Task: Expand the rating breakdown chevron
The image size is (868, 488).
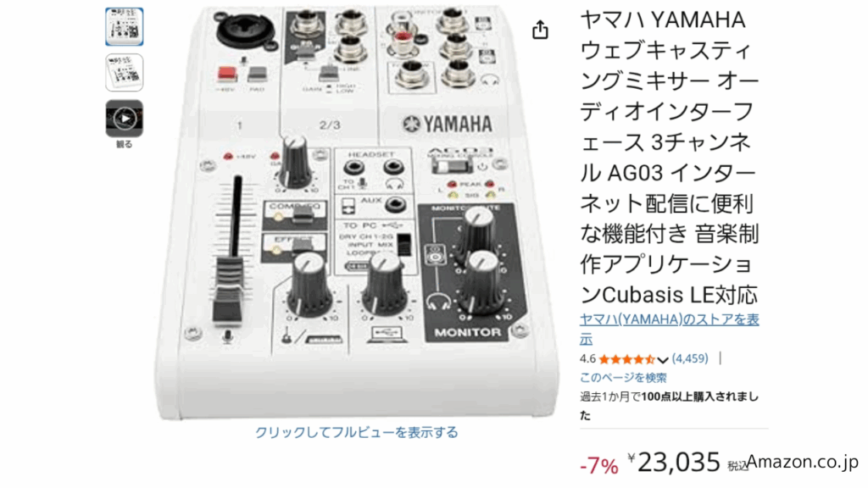Action: (x=662, y=360)
